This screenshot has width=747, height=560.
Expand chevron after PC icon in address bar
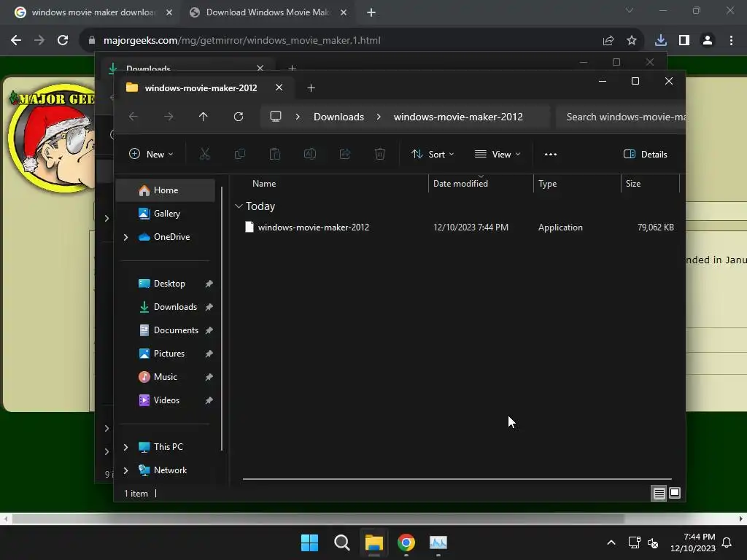[x=298, y=117]
